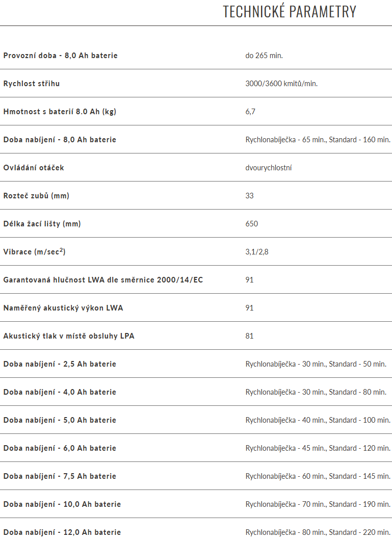This screenshot has height=541, width=392.
Task: Click the TECHNICKÉ PARAMETRY heading
Action: [289, 12]
